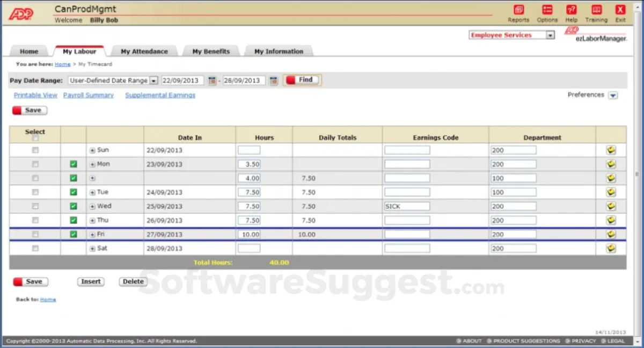Open the Employee Services dropdown
Viewport: 644px width, 348px height.
pos(550,35)
